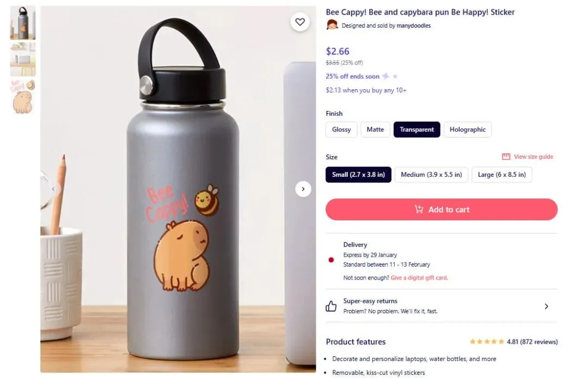
Task: Click the thumbs-up returns icon
Action: click(331, 306)
